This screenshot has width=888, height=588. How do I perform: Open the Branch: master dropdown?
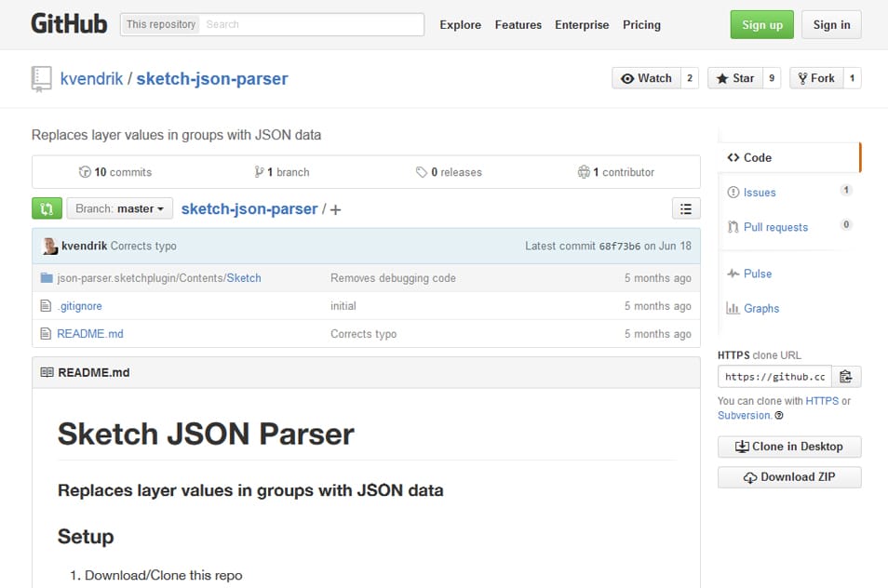pyautogui.click(x=119, y=208)
